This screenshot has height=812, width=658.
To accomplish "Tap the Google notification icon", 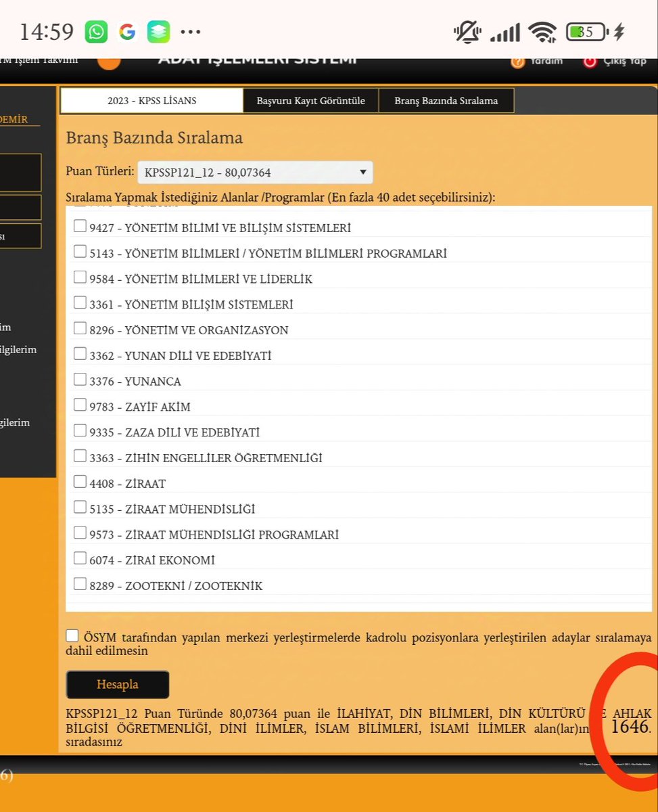I will [x=127, y=31].
